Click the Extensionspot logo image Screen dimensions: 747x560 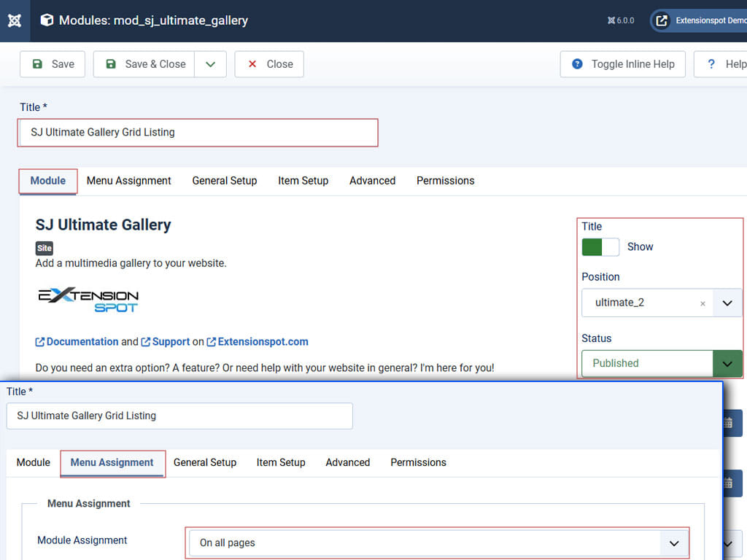point(88,299)
